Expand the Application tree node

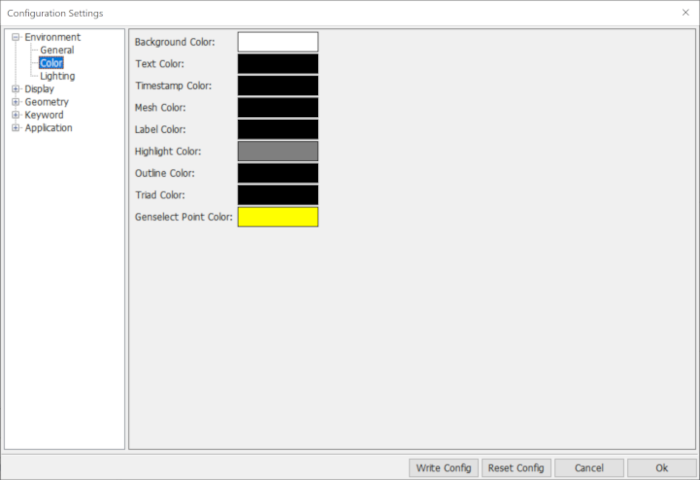[x=16, y=128]
